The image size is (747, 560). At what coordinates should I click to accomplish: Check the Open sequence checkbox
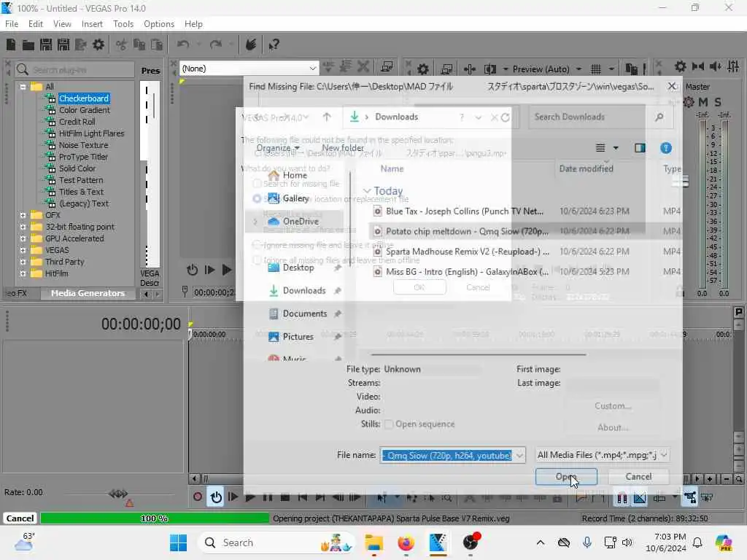(x=389, y=424)
